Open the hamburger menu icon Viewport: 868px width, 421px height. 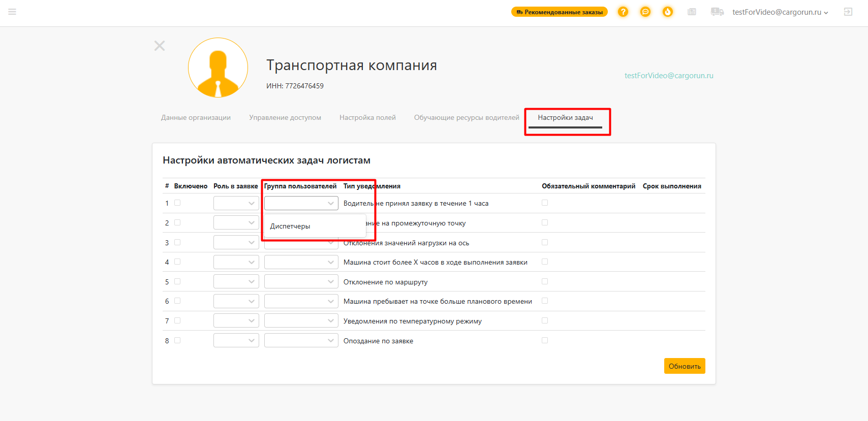click(12, 12)
